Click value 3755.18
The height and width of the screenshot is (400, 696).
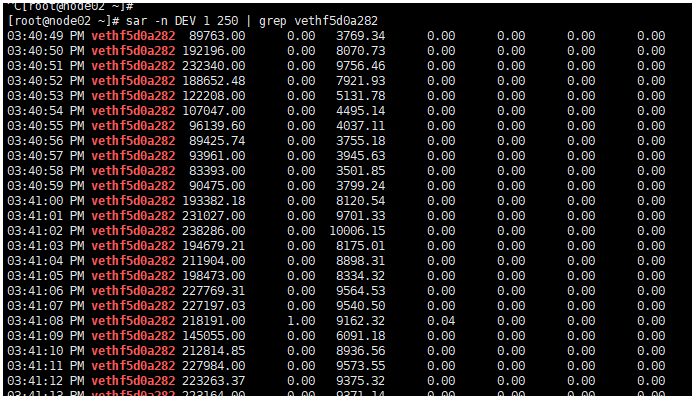[x=360, y=141]
